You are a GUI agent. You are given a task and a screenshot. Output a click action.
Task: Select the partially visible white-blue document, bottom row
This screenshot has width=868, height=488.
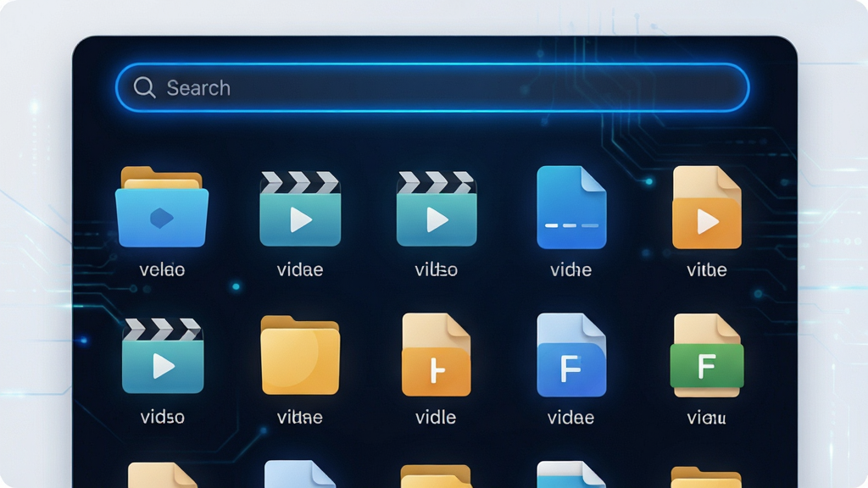tap(571, 474)
